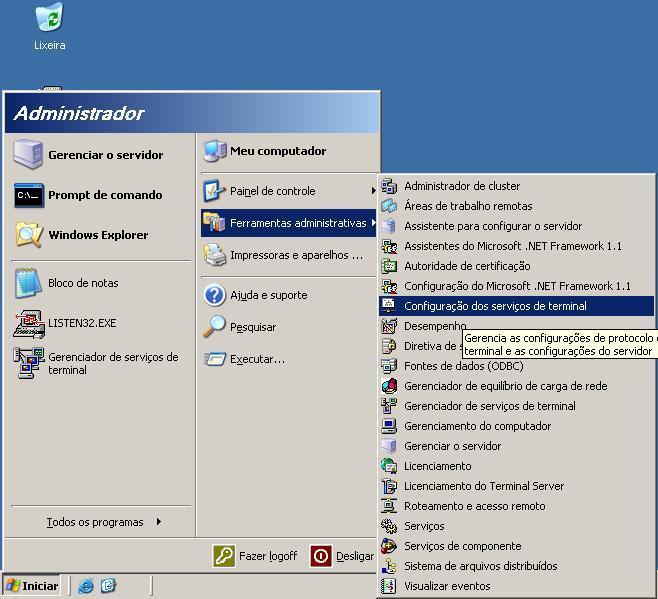Click the Iniciar start button
This screenshot has width=658, height=599.
click(32, 586)
